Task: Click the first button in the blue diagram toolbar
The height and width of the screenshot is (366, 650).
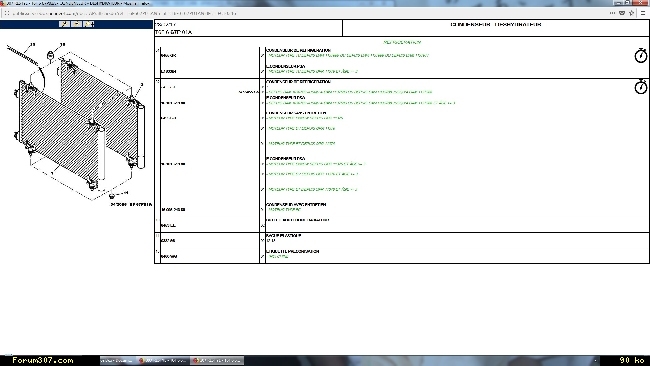Action: tap(64, 24)
